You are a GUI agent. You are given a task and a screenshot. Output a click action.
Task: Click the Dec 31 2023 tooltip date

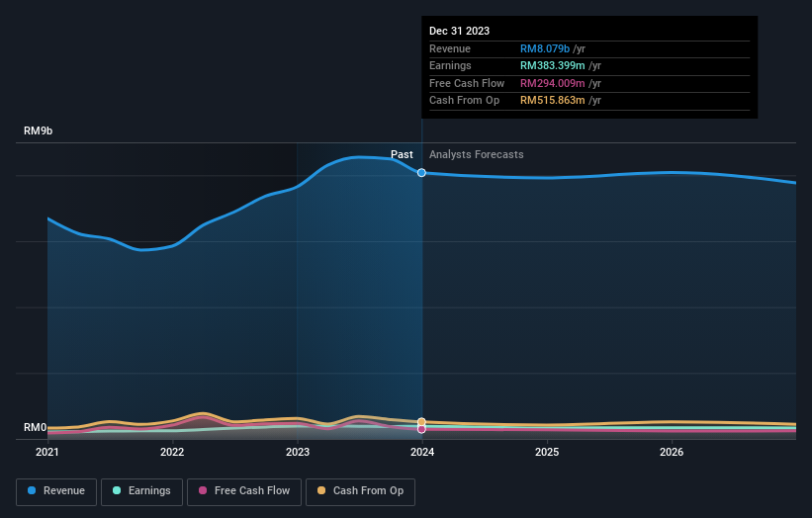click(x=459, y=31)
